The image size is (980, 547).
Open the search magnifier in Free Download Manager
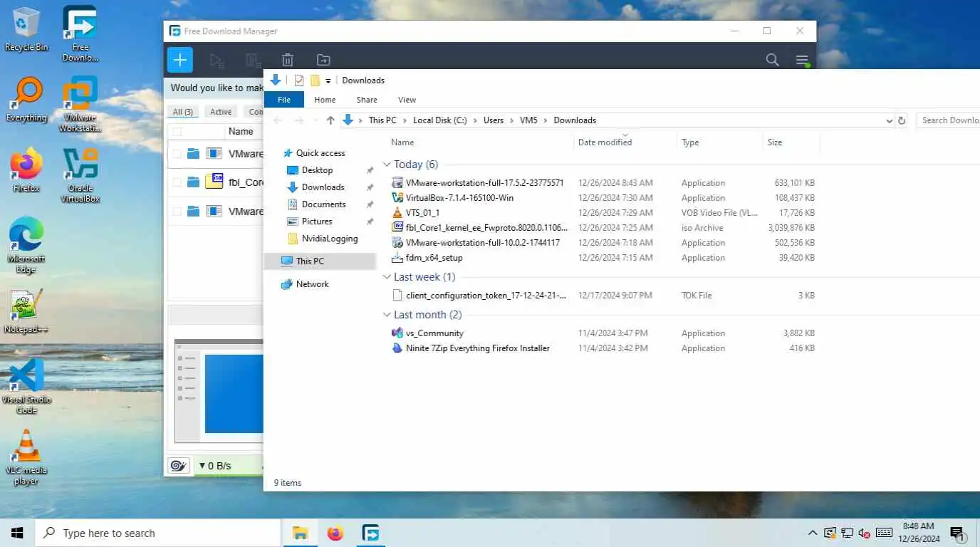coord(772,60)
